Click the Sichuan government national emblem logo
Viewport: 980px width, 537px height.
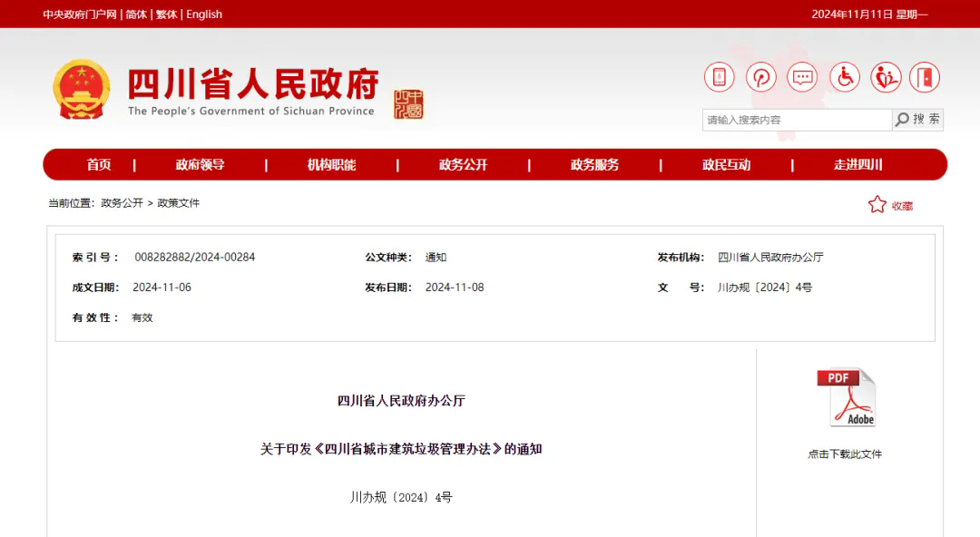(81, 90)
